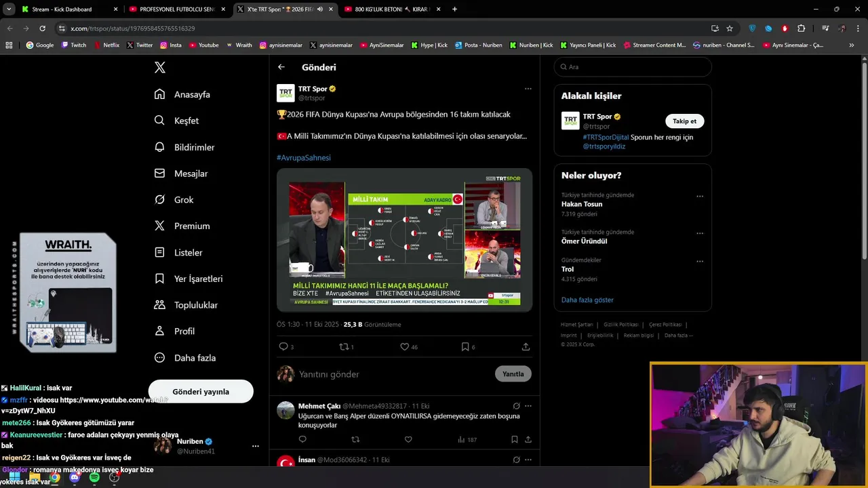Click the Yanıtla button
Image resolution: width=868 pixels, height=488 pixels.
(x=513, y=374)
